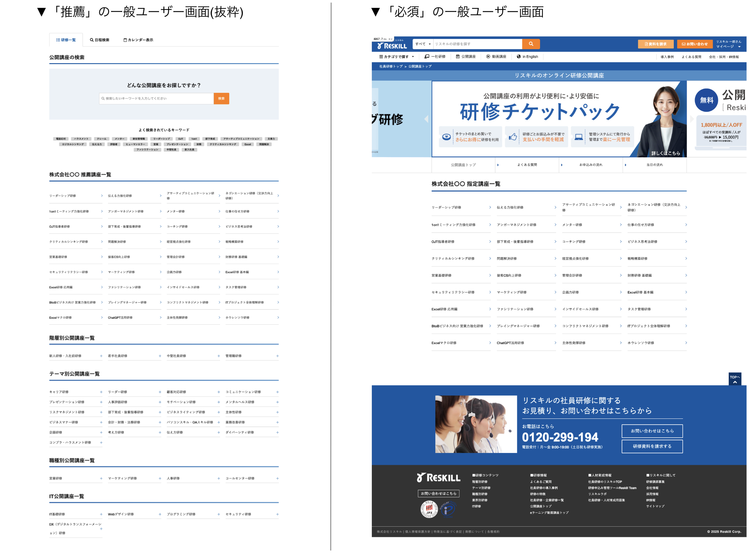The height and width of the screenshot is (555, 756).
Task: Expand キャリア研修 in theme list
Action: [x=101, y=392]
